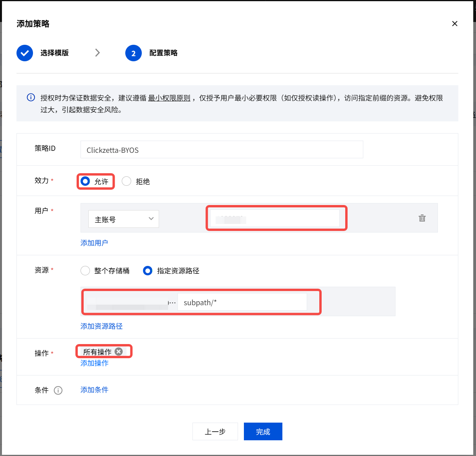
Task: Click the trash icon to delete user row
Action: [422, 218]
